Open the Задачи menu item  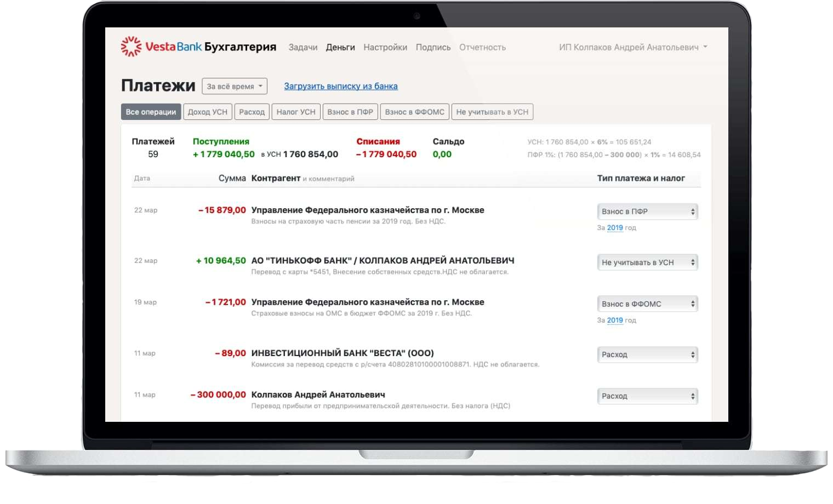[303, 48]
